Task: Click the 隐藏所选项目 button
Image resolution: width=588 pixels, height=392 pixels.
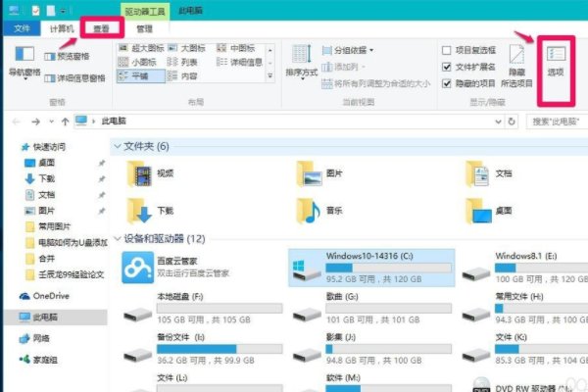Action: click(x=516, y=66)
